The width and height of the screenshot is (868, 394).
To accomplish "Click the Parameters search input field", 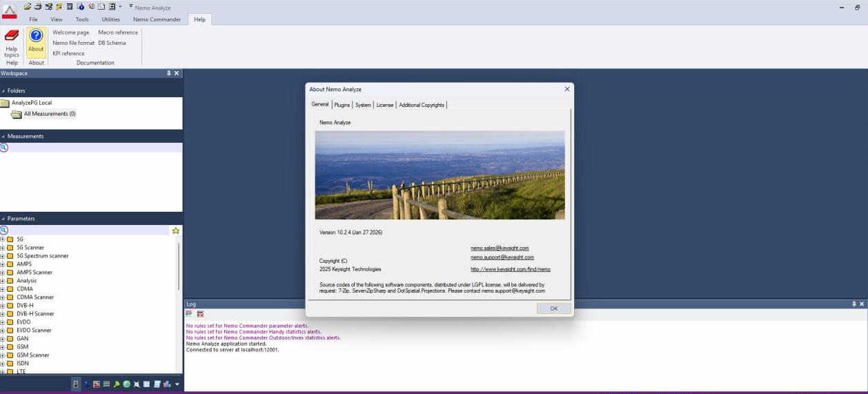I will pyautogui.click(x=89, y=230).
